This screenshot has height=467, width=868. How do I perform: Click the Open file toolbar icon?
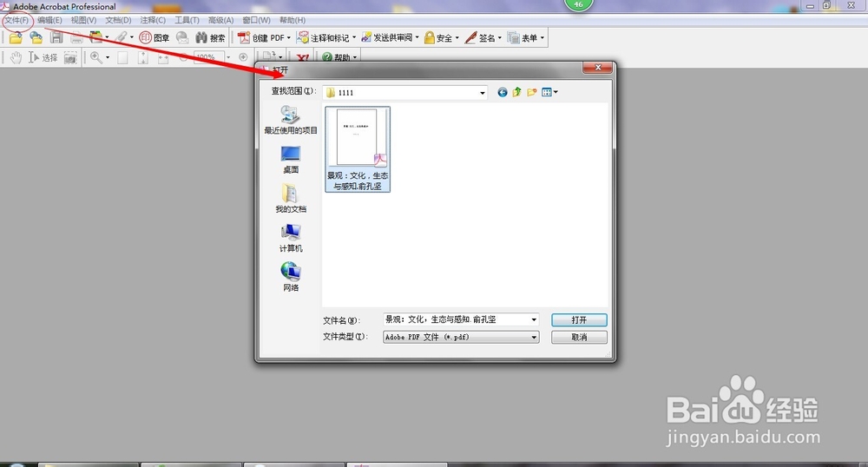coord(16,37)
